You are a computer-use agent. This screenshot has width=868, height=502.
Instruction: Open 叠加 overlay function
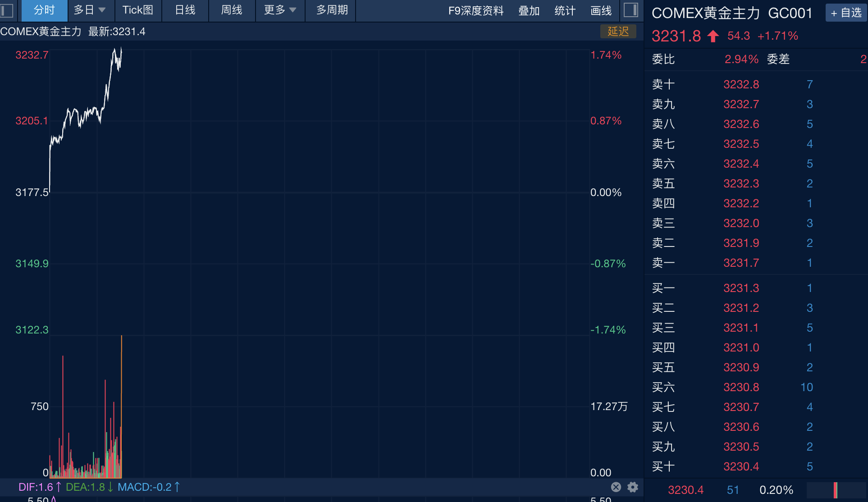coord(529,11)
